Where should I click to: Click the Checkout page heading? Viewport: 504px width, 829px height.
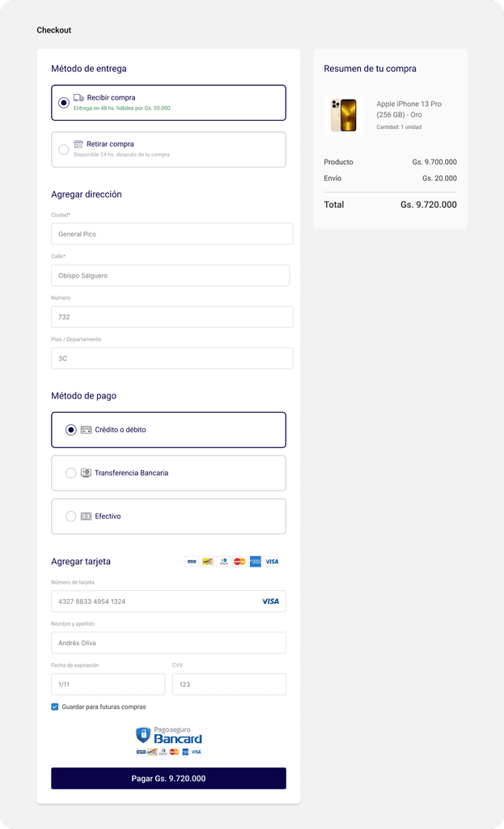click(54, 30)
